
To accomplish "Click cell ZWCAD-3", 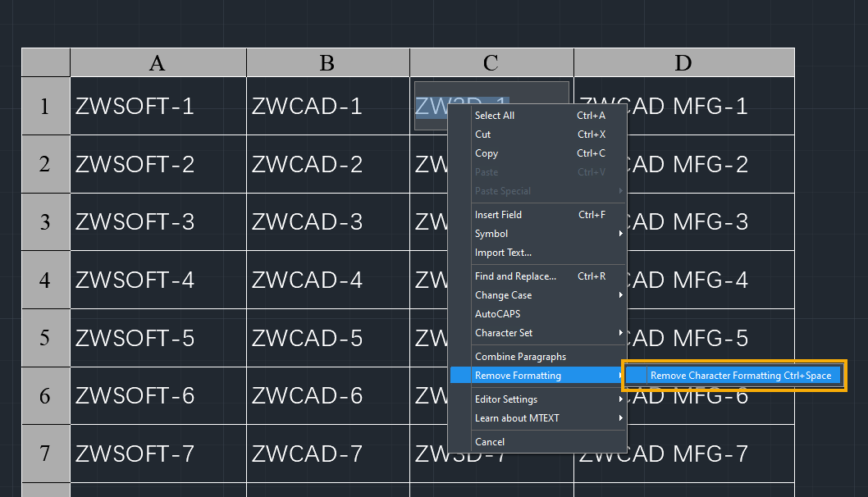I will point(327,222).
